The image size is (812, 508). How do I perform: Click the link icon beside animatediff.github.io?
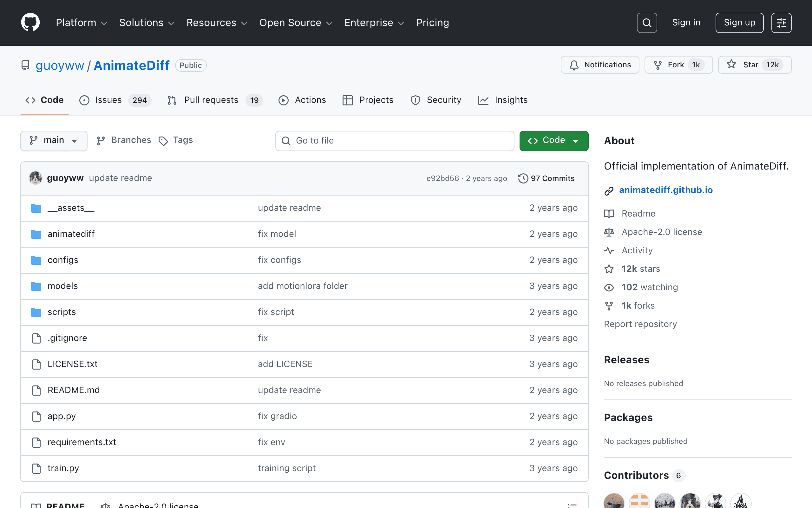pos(609,190)
